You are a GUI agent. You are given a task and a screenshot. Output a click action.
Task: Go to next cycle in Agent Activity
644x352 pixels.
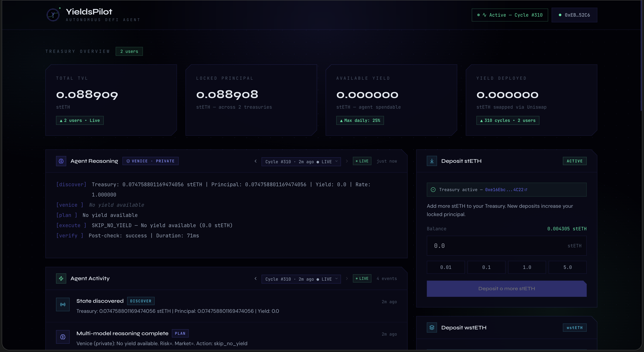347,278
